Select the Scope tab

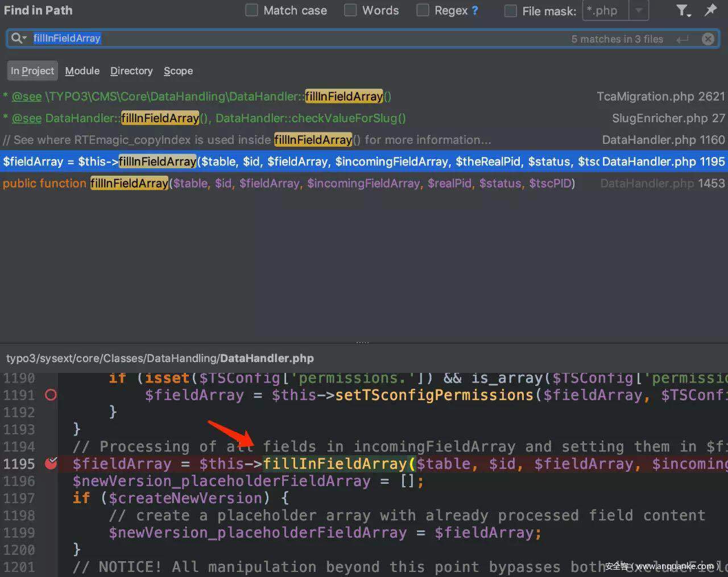coord(178,71)
